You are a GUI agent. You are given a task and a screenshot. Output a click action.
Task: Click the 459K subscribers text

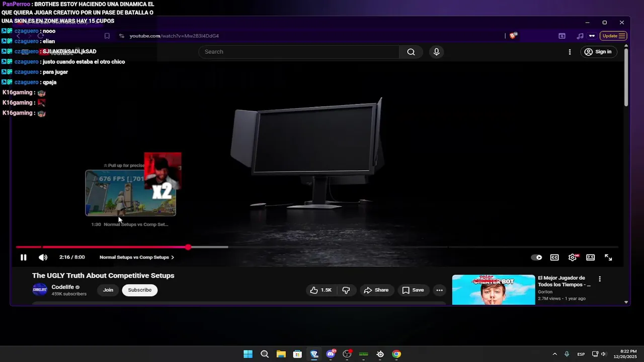(x=69, y=294)
